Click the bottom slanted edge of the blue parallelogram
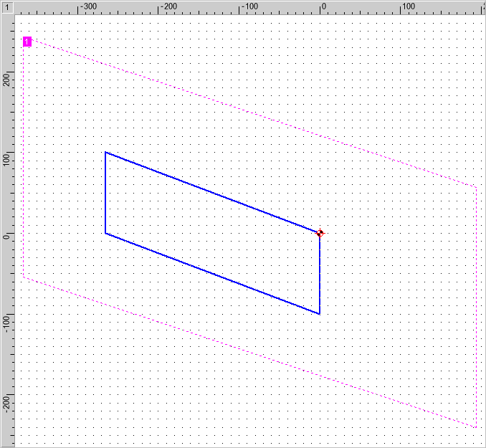The height and width of the screenshot is (448, 486). [212, 273]
